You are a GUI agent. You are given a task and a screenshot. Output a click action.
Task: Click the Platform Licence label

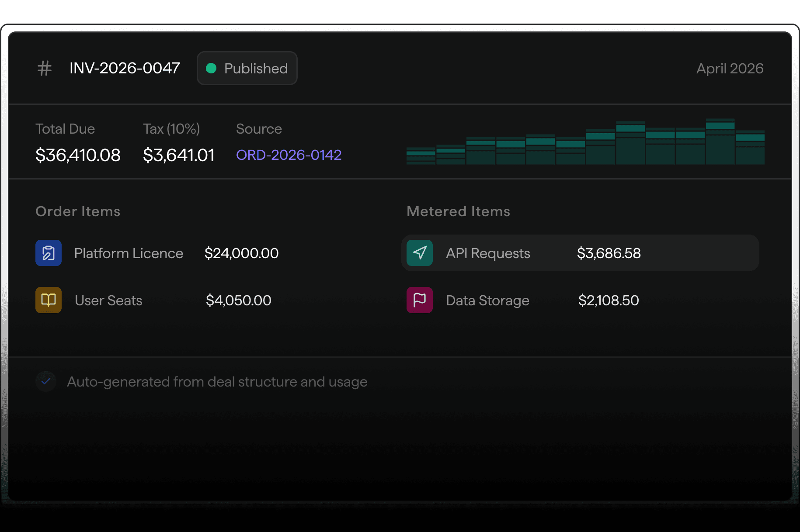point(129,253)
